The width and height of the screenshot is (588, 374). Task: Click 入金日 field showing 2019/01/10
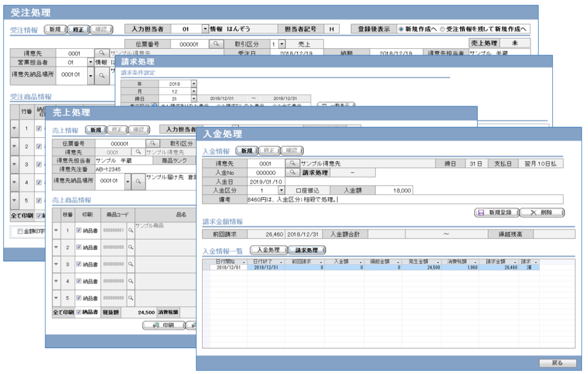[x=266, y=182]
